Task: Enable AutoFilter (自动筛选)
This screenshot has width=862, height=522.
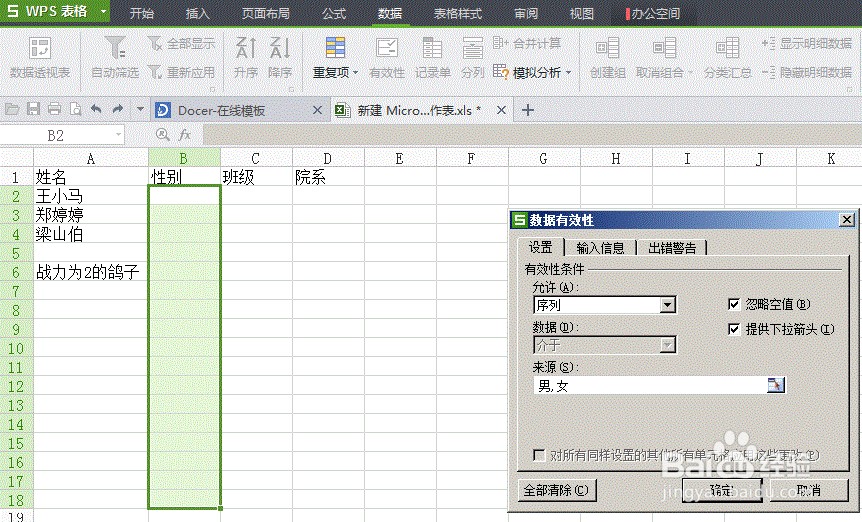Action: pos(115,58)
